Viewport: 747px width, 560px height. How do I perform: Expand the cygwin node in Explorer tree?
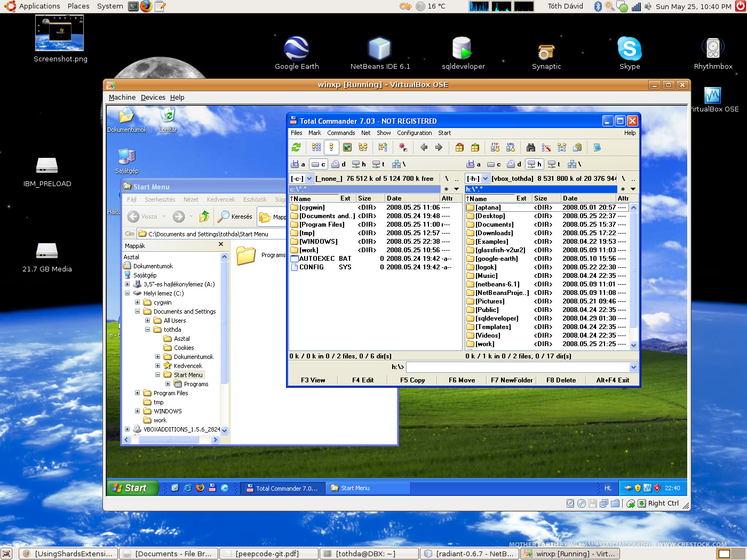(137, 302)
